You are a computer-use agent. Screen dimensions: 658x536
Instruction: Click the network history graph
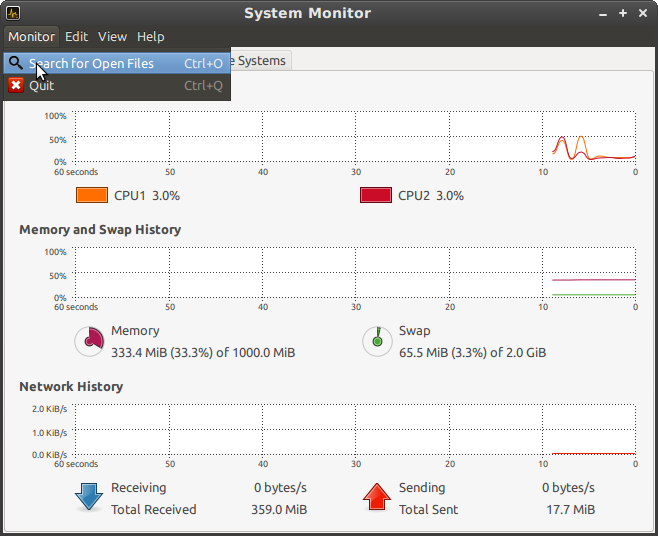tap(355, 429)
